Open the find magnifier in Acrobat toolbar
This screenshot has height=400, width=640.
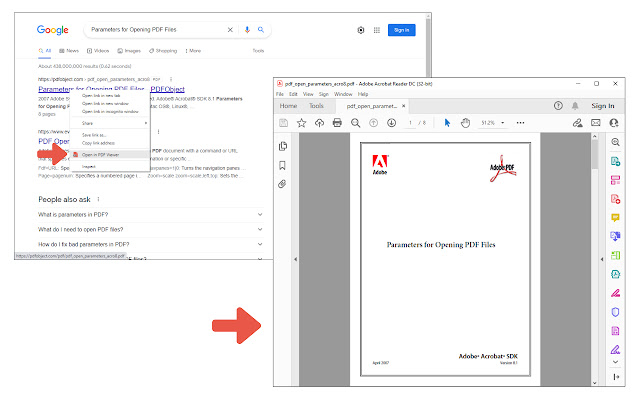356,123
